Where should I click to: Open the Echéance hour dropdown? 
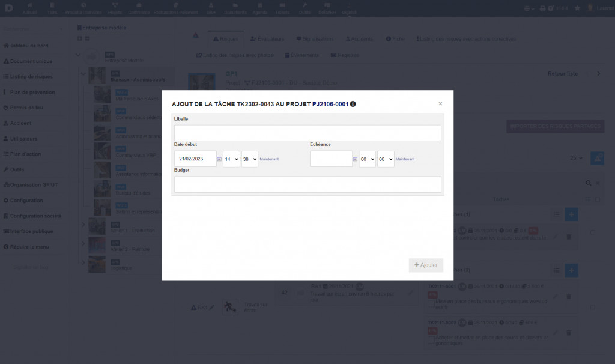point(368,159)
